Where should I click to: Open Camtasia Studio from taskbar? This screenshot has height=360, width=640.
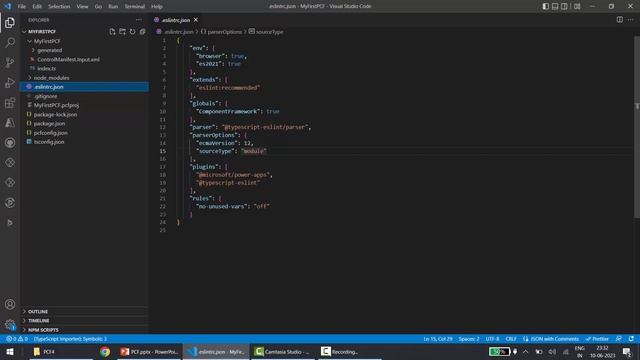coord(282,351)
